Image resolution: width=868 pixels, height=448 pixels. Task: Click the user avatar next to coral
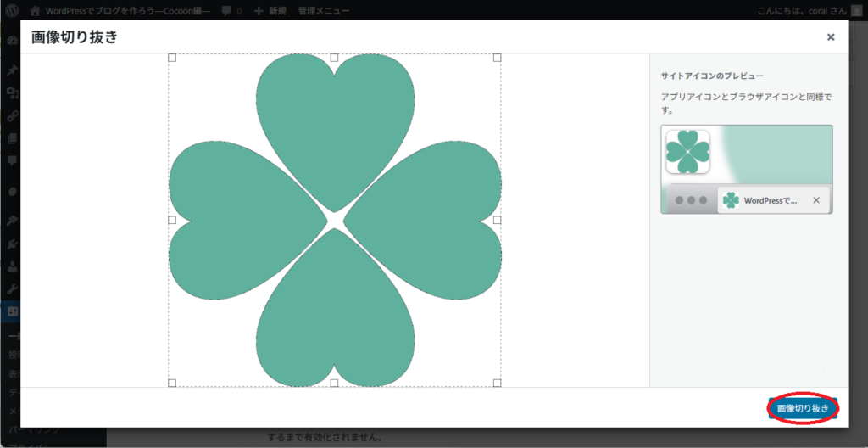[x=858, y=13]
